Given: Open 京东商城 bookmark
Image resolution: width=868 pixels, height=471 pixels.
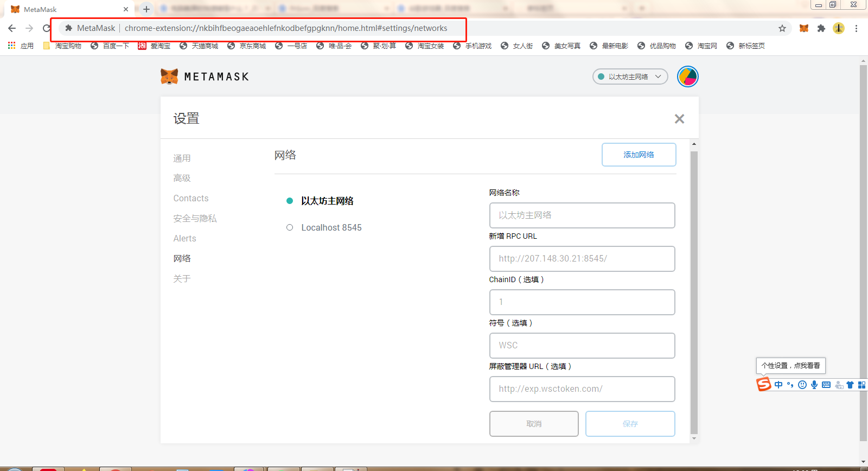Looking at the screenshot, I should pyautogui.click(x=246, y=46).
